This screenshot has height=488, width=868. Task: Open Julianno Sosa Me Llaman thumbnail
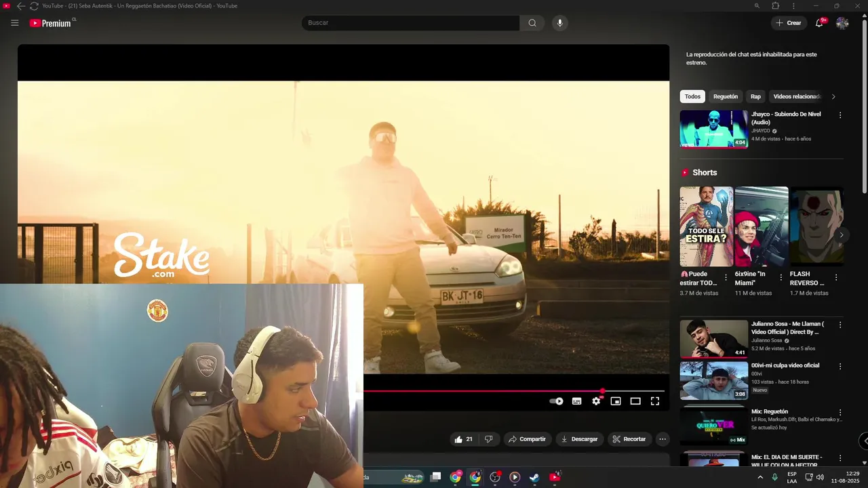click(x=714, y=339)
